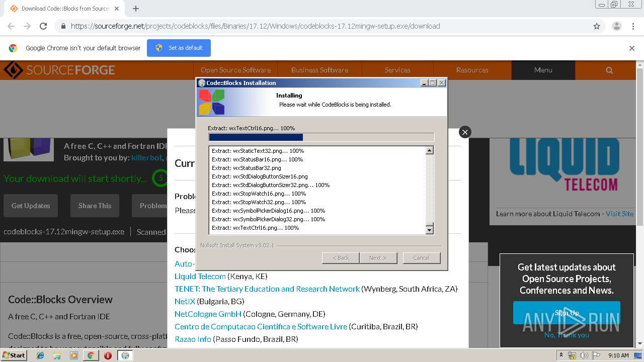This screenshot has height=362, width=644.
Task: Click the volume speaker tray icon
Action: pos(584,355)
